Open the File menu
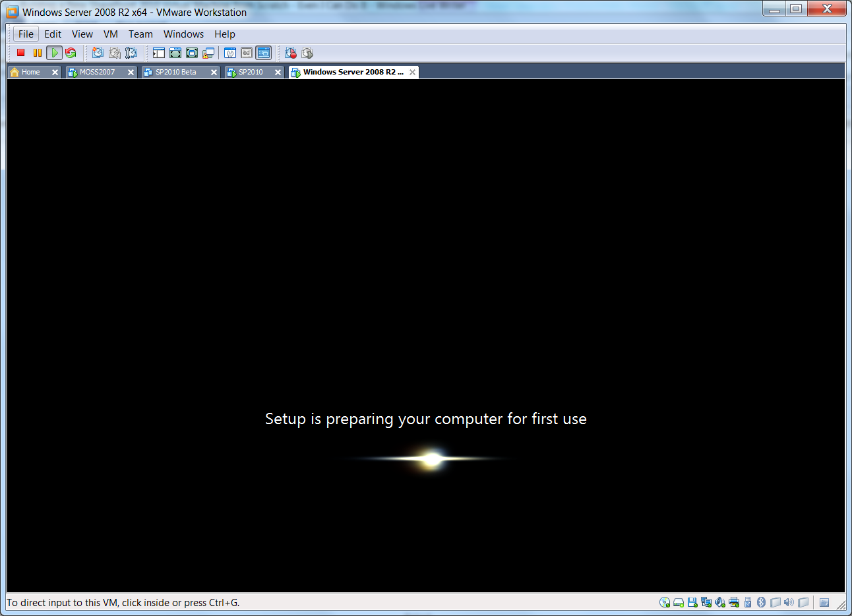 [26, 34]
